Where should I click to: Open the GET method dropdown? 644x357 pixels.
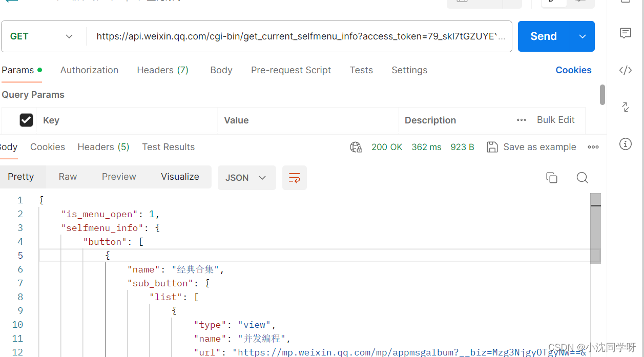(x=41, y=36)
